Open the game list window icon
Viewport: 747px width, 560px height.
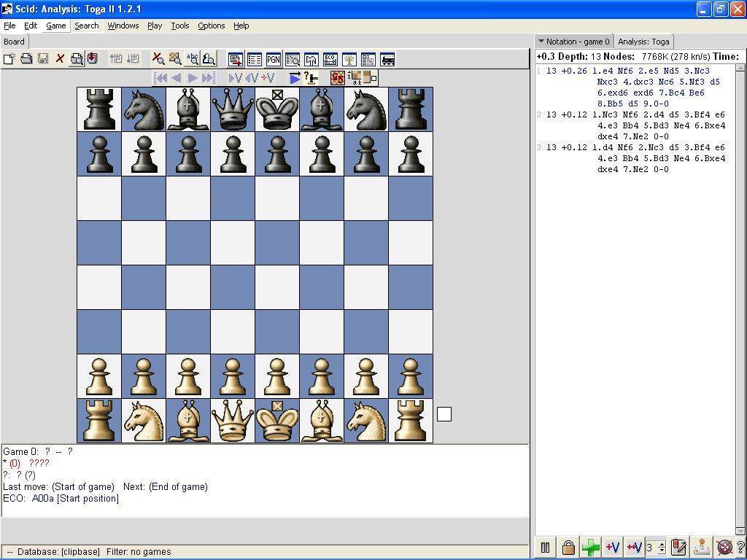point(253,59)
